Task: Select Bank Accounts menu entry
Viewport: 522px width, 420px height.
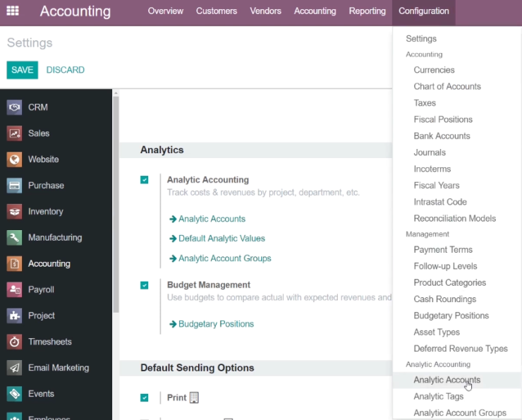Action: [442, 136]
